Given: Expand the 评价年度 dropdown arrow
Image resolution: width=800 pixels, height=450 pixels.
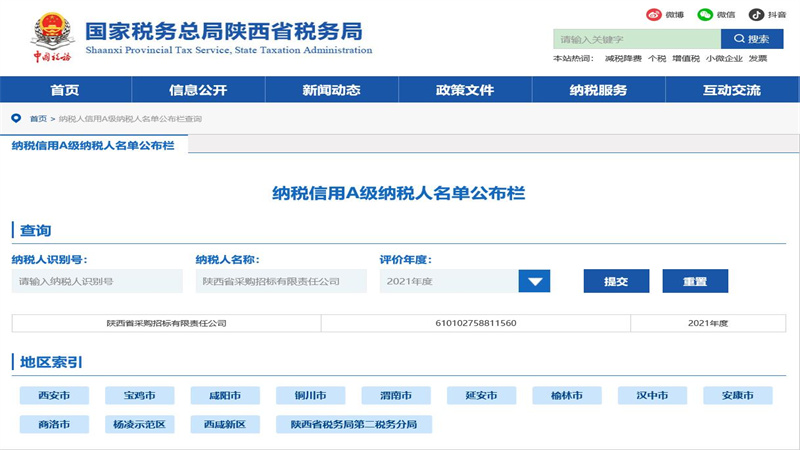Looking at the screenshot, I should [534, 282].
